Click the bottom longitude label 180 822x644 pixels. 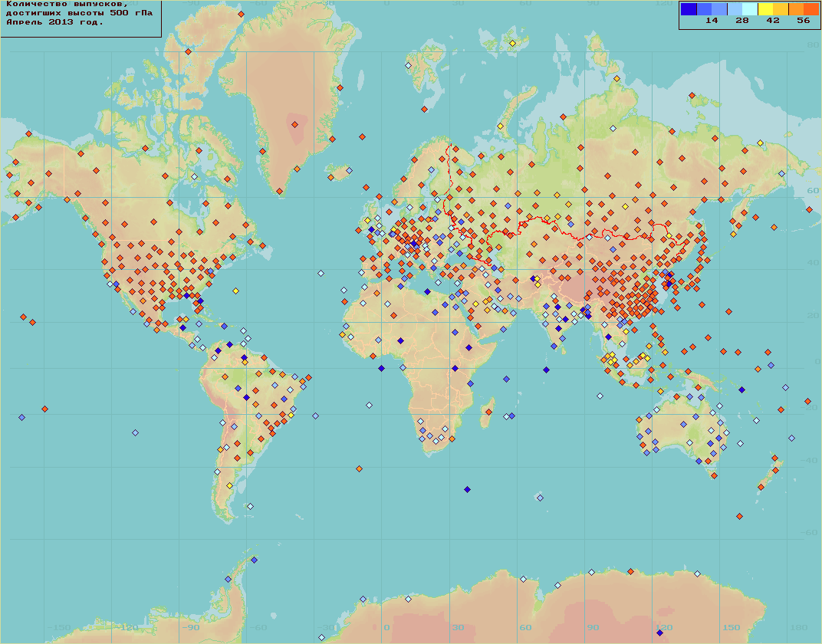(x=799, y=628)
